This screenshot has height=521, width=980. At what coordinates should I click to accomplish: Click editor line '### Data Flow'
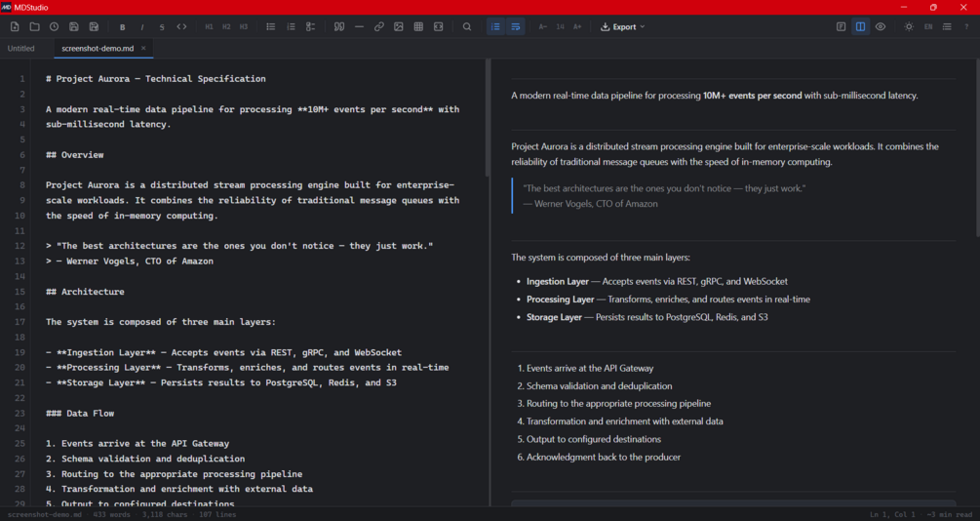(80, 413)
